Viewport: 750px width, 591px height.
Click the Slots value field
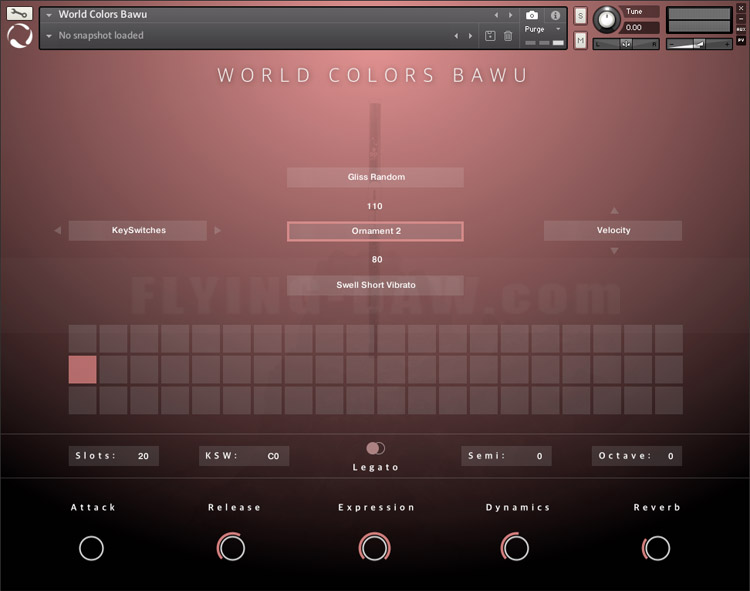pyautogui.click(x=113, y=456)
